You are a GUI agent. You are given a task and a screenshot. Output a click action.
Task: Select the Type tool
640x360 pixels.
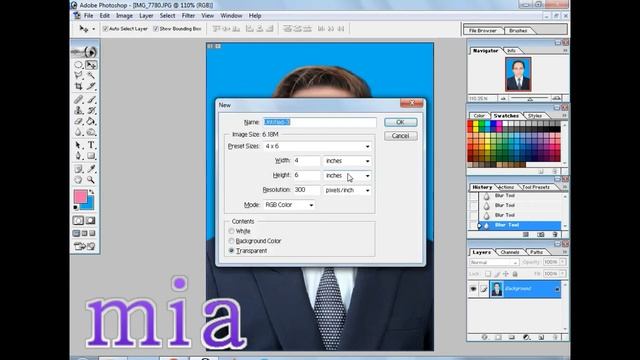(91, 145)
